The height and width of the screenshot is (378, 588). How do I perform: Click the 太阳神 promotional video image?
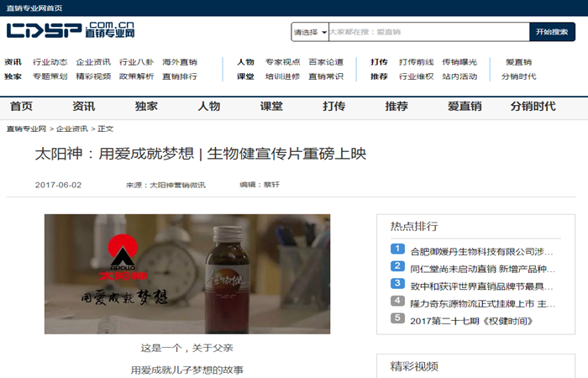[x=187, y=274]
